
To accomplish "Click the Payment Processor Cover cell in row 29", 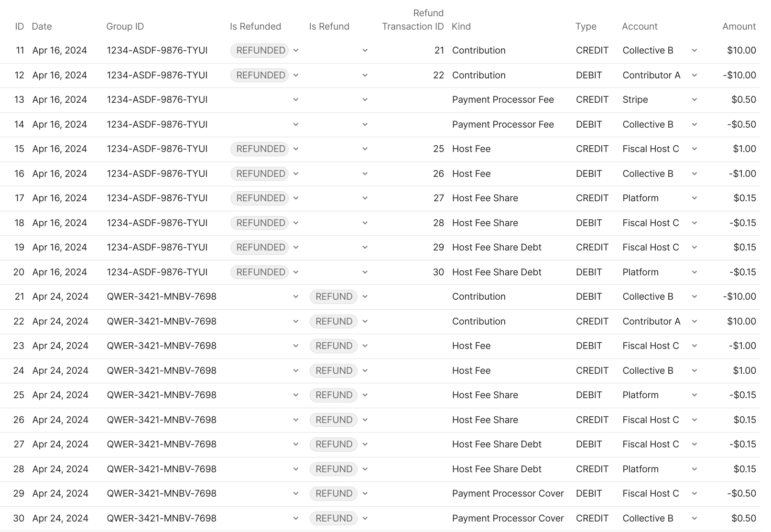I will [508, 494].
